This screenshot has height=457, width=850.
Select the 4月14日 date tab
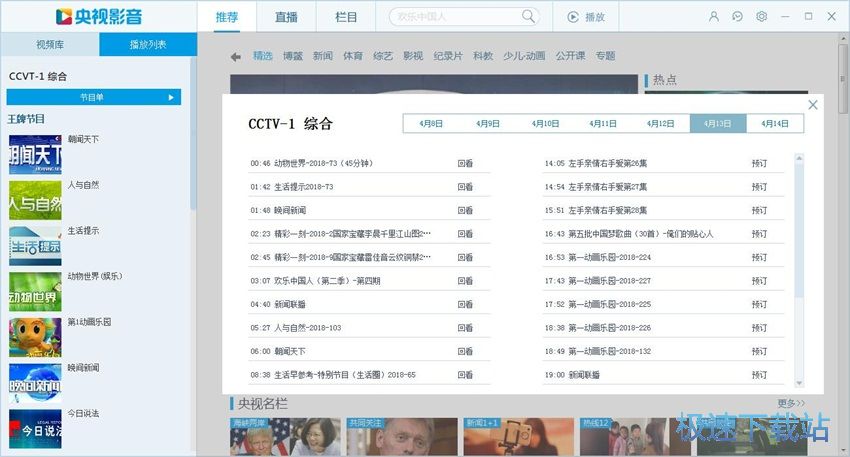[x=775, y=124]
